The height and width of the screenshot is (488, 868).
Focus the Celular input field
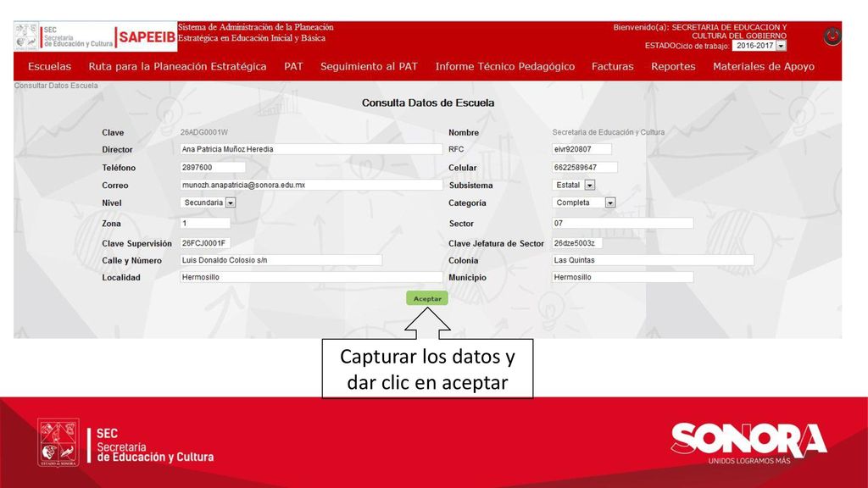pyautogui.click(x=585, y=167)
